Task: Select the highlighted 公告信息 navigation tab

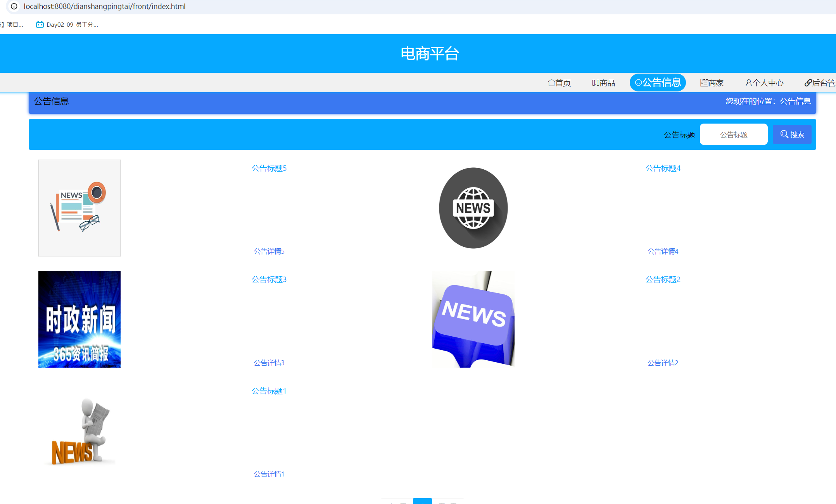Action: point(658,83)
